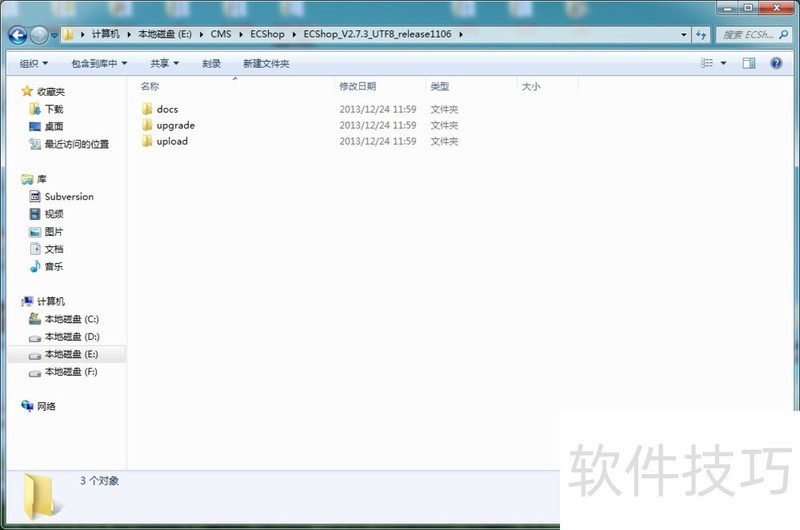800x530 pixels.
Task: Click large folder icon in details pane
Action: click(40, 497)
